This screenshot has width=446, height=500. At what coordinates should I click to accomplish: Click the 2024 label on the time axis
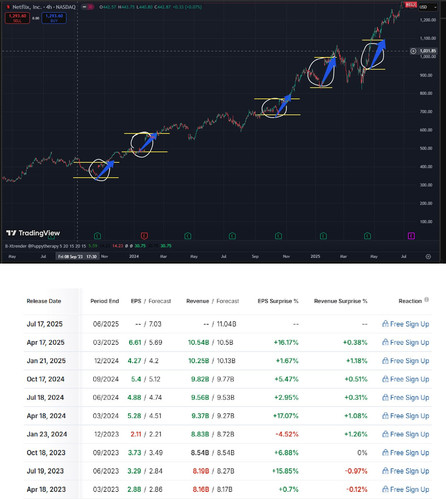pos(134,256)
